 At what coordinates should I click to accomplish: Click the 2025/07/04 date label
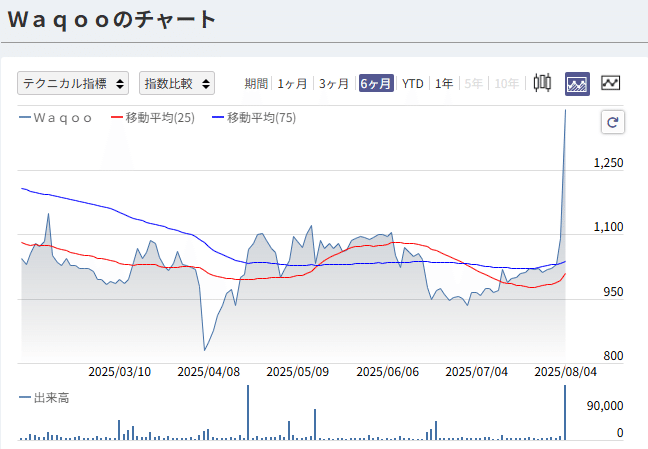click(476, 372)
